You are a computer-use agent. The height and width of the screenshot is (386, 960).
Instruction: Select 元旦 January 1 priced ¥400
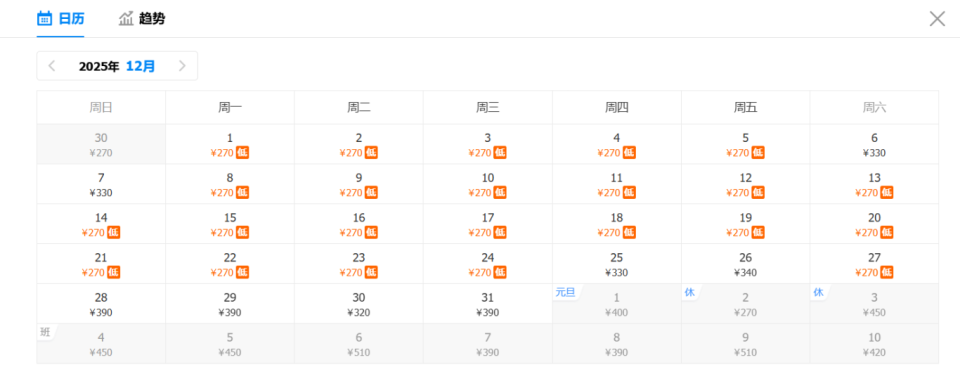click(x=617, y=304)
